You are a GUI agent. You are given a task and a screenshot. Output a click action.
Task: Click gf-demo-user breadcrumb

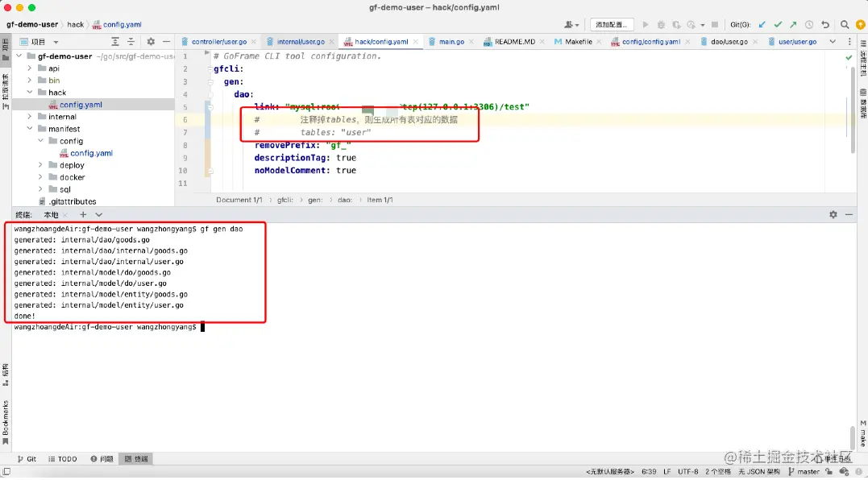point(32,24)
